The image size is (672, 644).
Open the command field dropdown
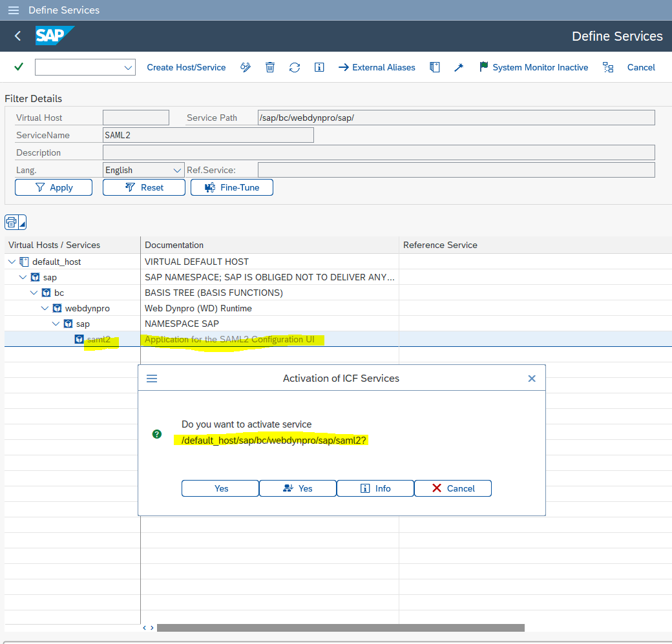click(128, 67)
